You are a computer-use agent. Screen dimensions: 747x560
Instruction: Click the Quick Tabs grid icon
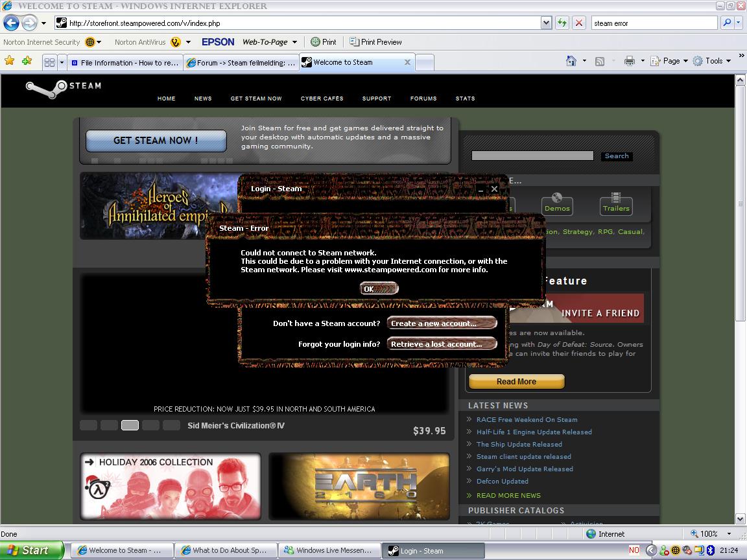pos(49,62)
